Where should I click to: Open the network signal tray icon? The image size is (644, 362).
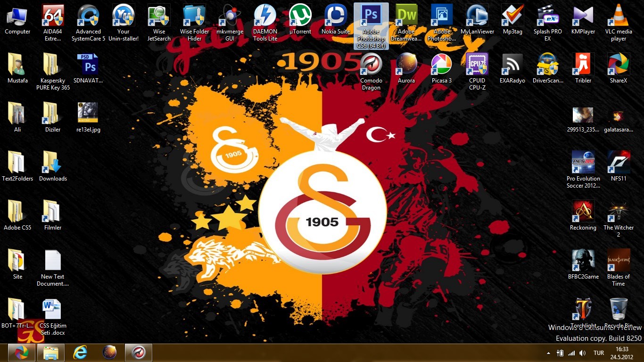571,353
